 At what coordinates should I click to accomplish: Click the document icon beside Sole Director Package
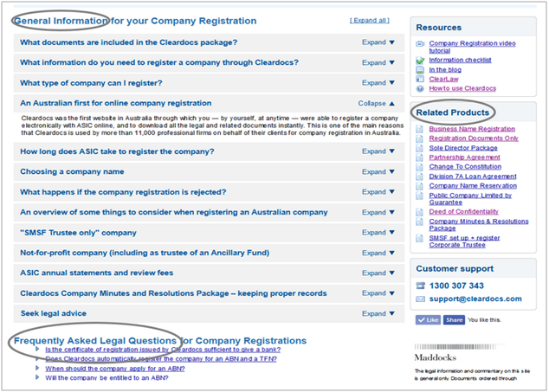point(419,148)
